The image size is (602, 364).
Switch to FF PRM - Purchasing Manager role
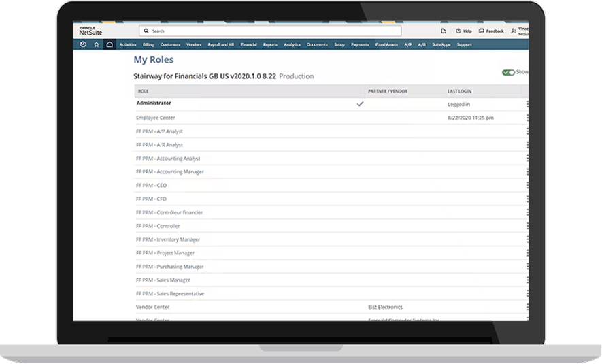click(x=169, y=267)
